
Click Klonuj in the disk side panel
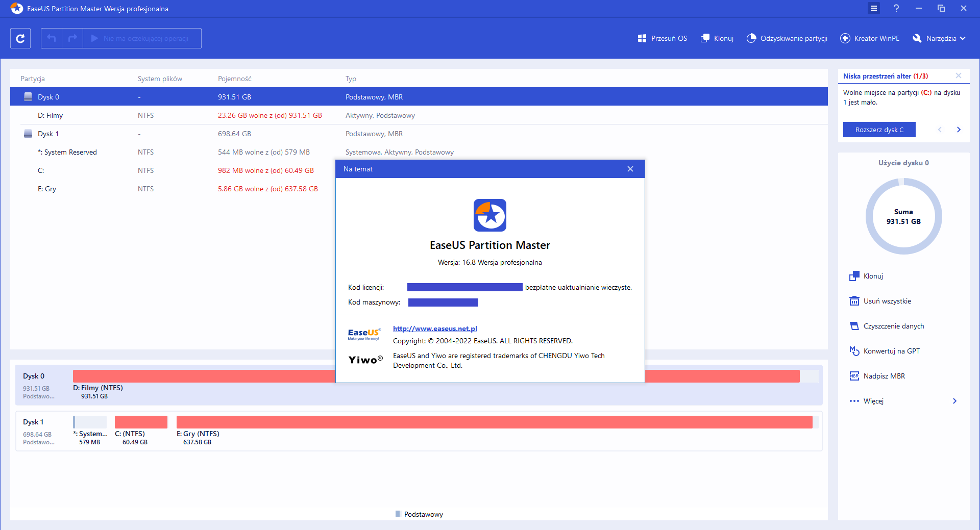[x=866, y=276]
